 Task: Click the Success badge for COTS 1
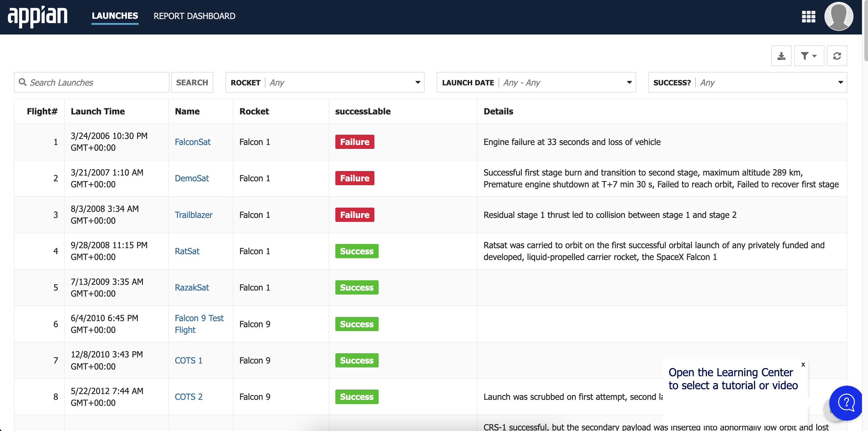[x=357, y=360]
